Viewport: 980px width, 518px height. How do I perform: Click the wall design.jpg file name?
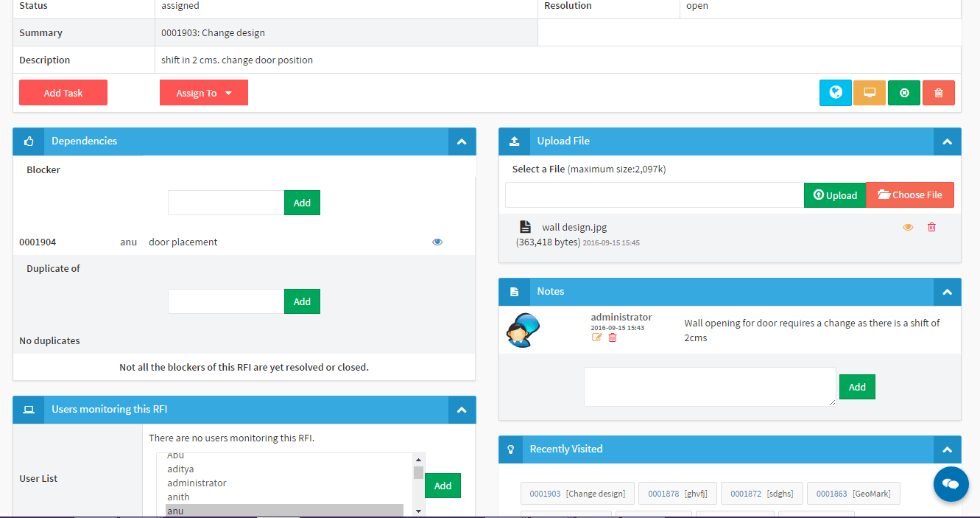(x=574, y=227)
